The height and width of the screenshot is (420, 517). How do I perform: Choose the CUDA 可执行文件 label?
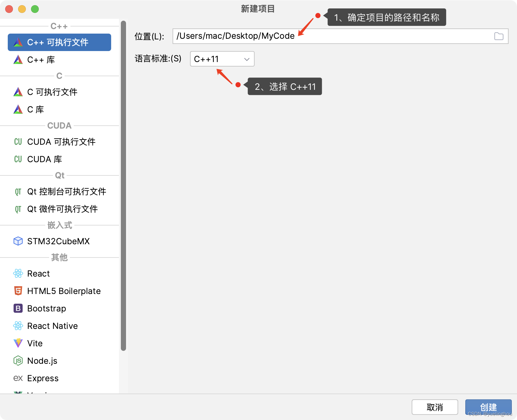tap(61, 142)
